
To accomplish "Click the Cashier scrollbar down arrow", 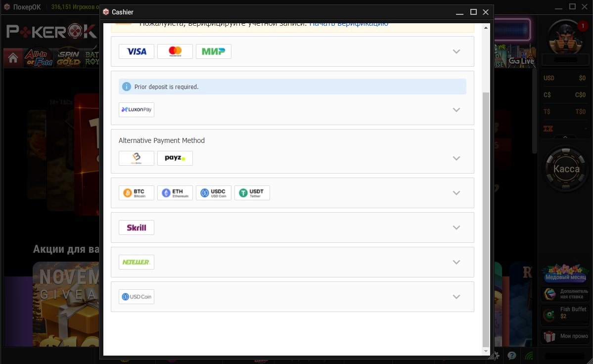I will (486, 351).
